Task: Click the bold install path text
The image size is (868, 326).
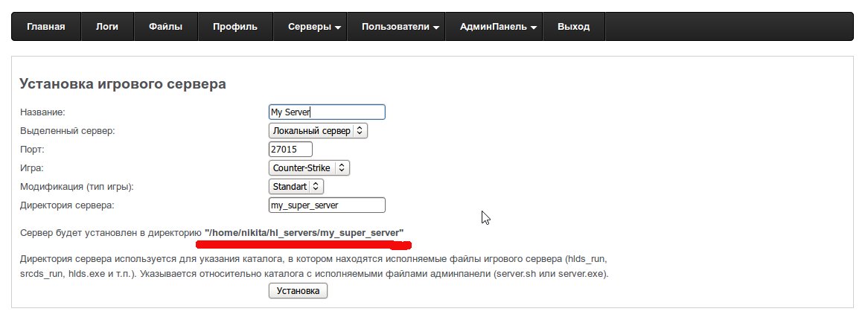Action: 304,233
